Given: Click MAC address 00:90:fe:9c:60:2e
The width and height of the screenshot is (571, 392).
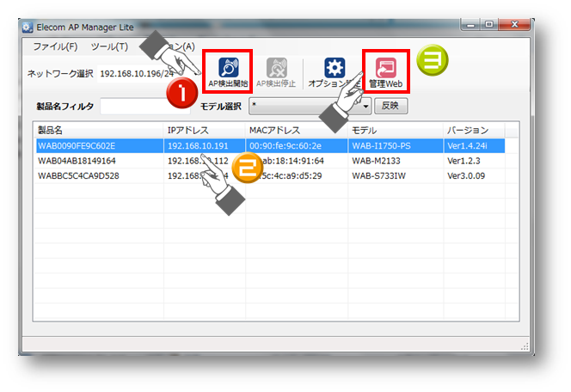Looking at the screenshot, I should pyautogui.click(x=285, y=146).
